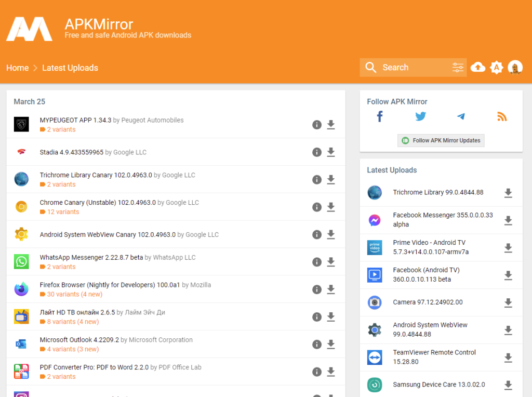
Task: Download Android System WebView Canary
Action: (x=331, y=235)
